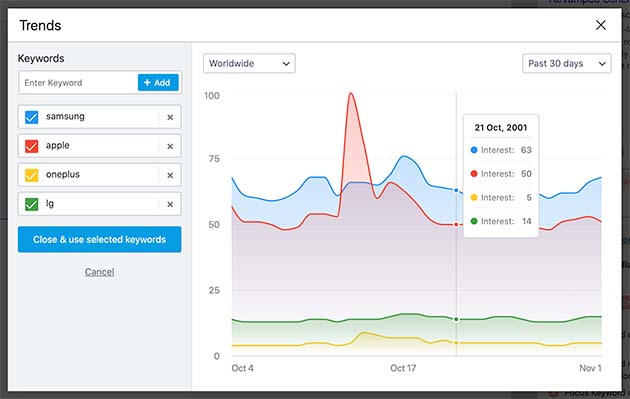Click the tooltip date 21 Oct, 2001
This screenshot has width=630, height=399.
pos(501,128)
